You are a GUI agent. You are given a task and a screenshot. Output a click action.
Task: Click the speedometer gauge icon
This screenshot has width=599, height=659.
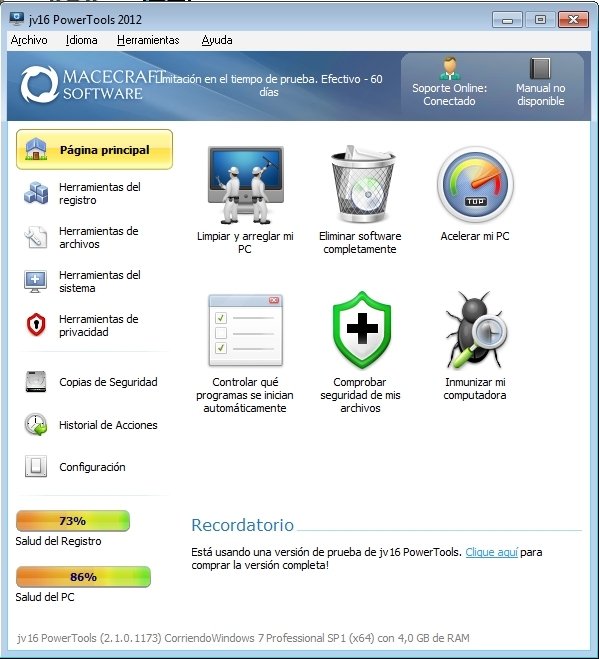coord(475,184)
